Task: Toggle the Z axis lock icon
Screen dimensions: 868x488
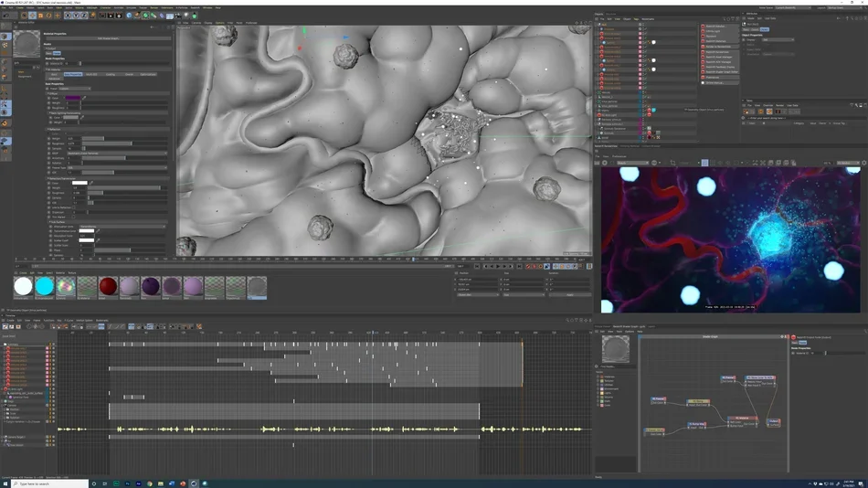Action: (84, 16)
